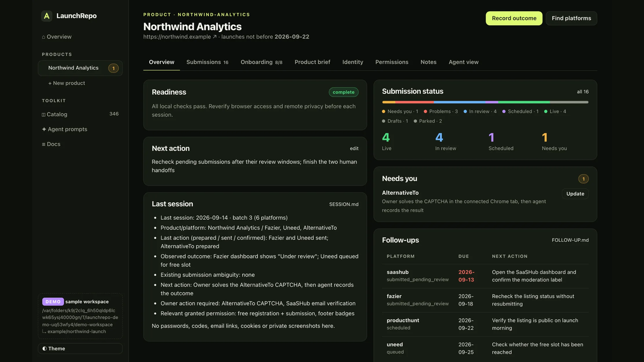Click the LaunchRepo logo icon

47,16
